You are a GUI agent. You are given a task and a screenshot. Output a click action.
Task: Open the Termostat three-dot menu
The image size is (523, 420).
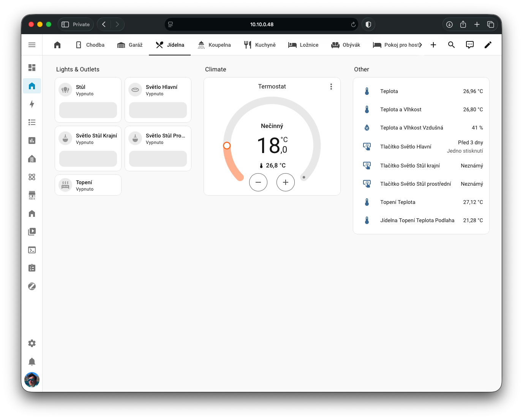[331, 87]
